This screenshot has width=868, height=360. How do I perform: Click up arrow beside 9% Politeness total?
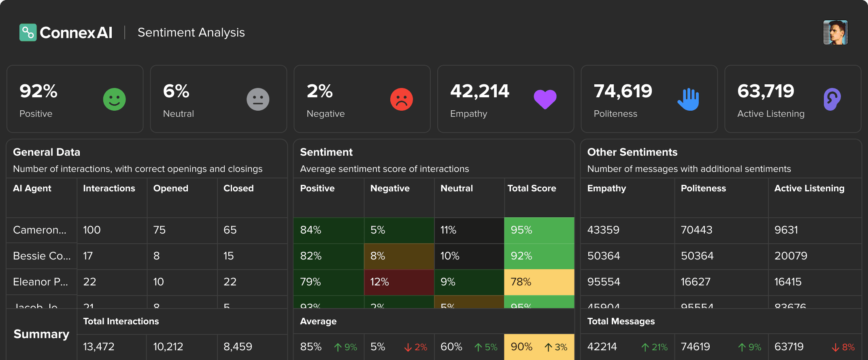tap(742, 347)
